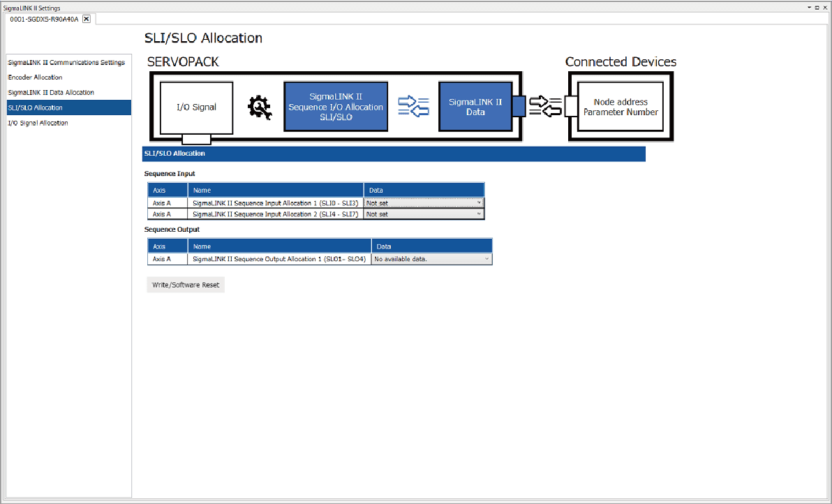The width and height of the screenshot is (832, 504).
Task: Click the Sequence Input Name column header
Action: [x=276, y=190]
